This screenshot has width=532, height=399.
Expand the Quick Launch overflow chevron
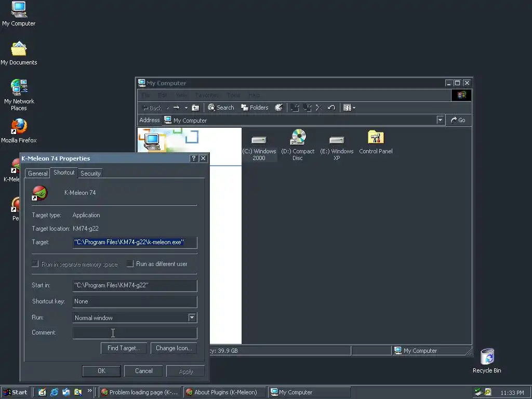tap(89, 391)
